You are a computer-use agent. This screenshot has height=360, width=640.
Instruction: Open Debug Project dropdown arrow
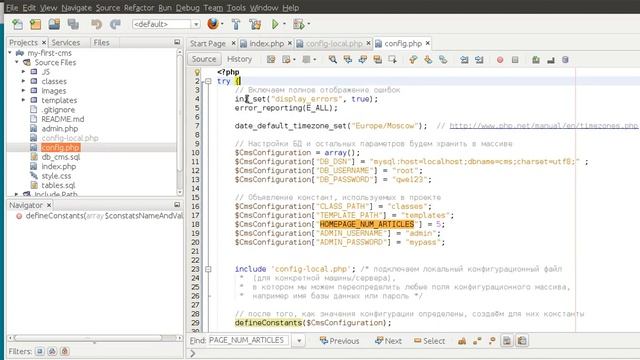coord(309,24)
